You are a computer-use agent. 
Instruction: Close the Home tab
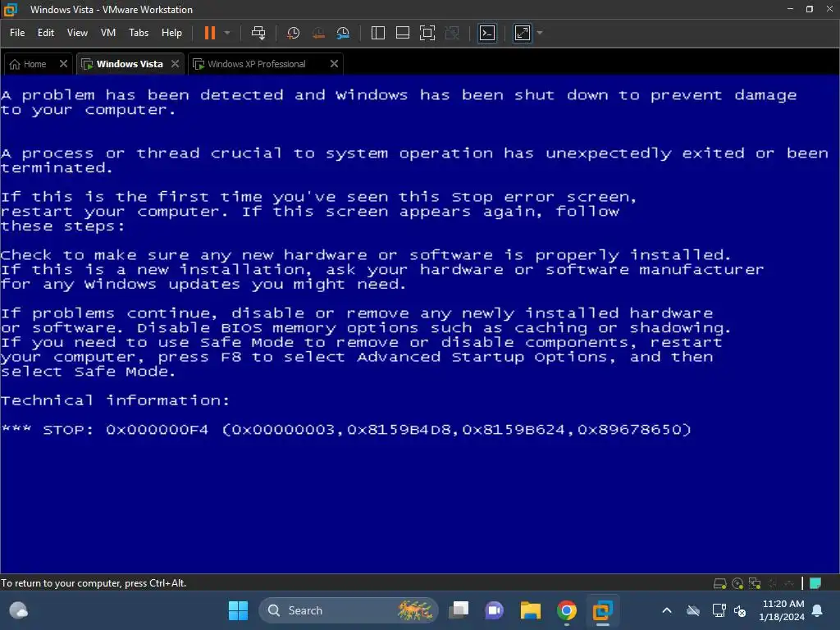click(x=63, y=64)
